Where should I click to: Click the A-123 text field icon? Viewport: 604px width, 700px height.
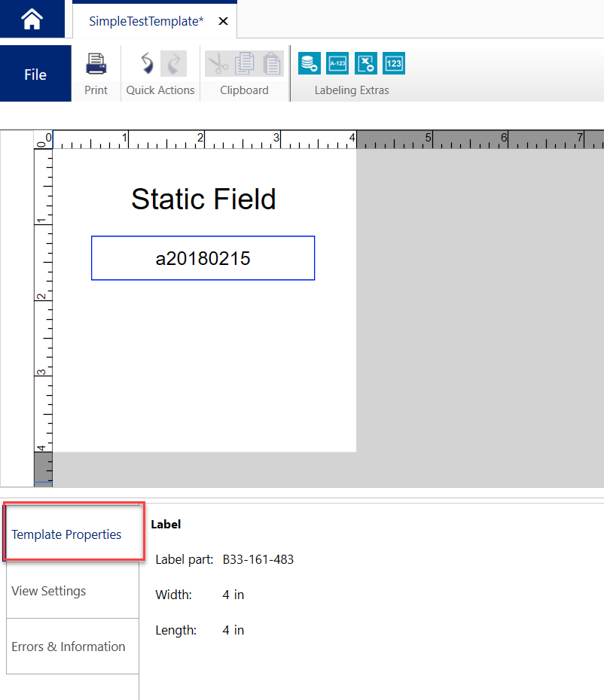click(337, 63)
